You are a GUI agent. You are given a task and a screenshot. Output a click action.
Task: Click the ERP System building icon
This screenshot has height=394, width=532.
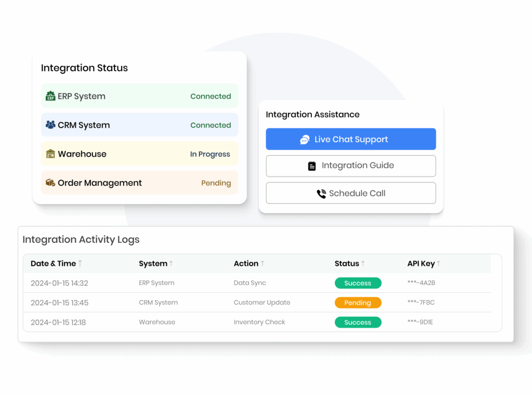click(x=50, y=96)
